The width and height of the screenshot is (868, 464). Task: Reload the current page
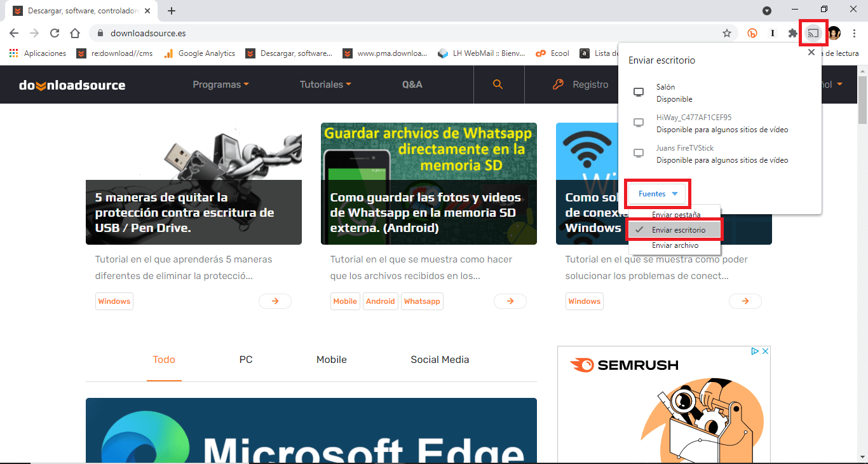[x=55, y=33]
